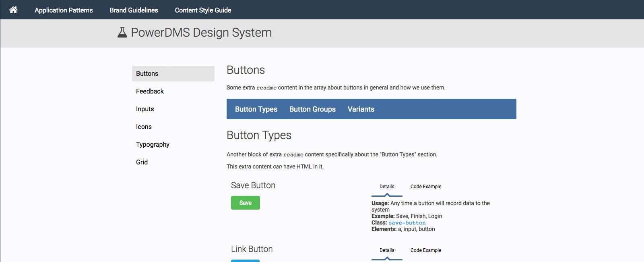The width and height of the screenshot is (644, 262).
Task: Navigate to Inputs in the sidebar
Action: coord(145,109)
